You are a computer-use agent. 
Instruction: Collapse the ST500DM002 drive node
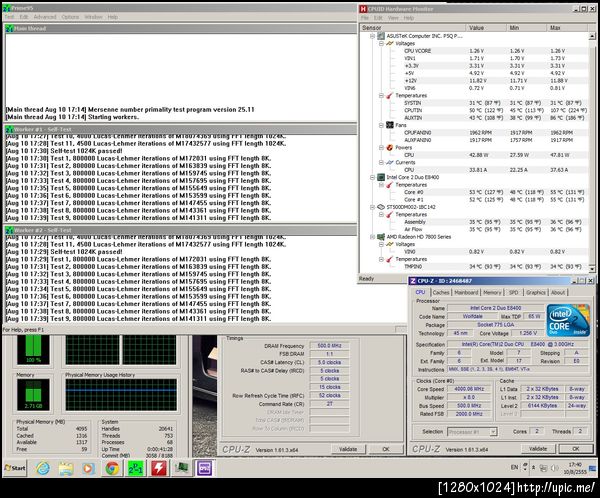372,207
